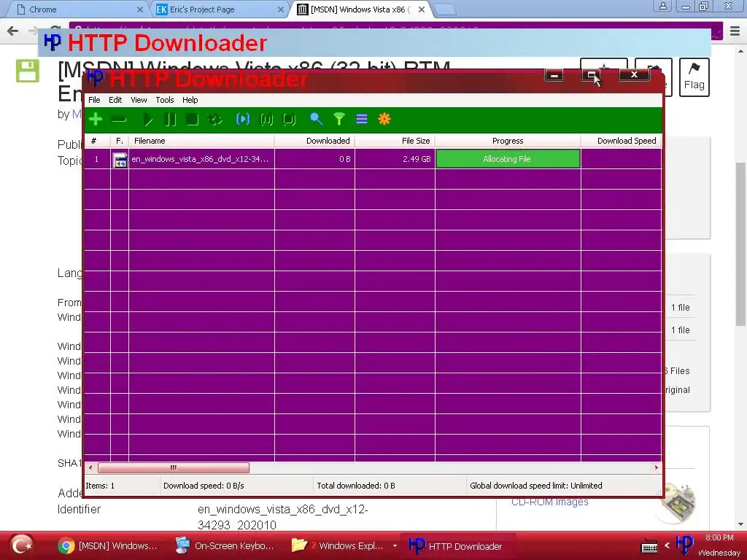
Task: Click the new tab button in Chrome
Action: coord(445,9)
